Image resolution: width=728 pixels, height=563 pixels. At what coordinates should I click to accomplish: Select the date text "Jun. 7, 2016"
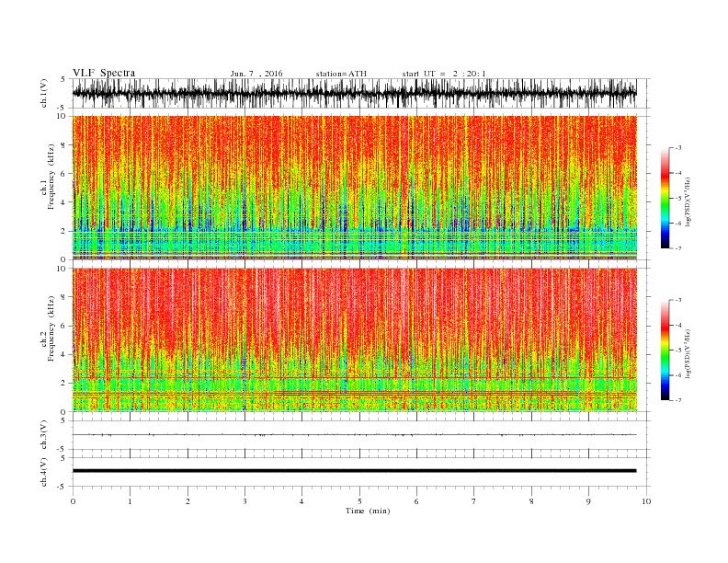point(256,74)
